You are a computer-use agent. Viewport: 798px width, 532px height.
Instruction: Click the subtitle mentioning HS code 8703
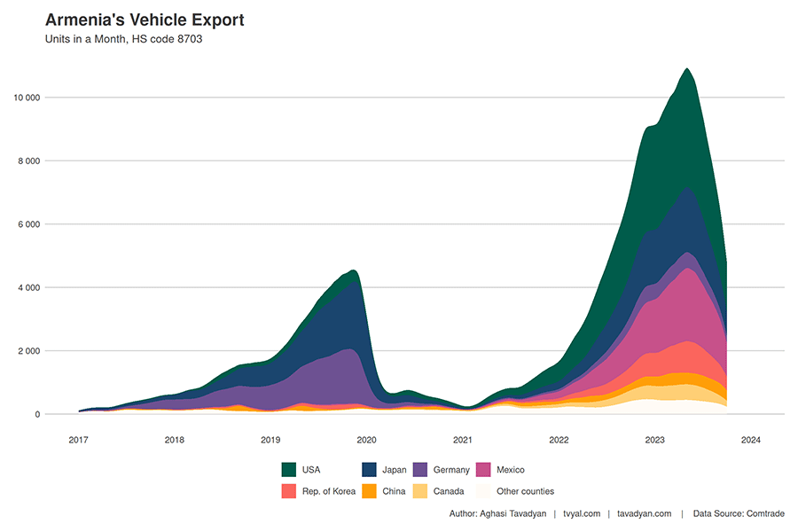click(123, 39)
